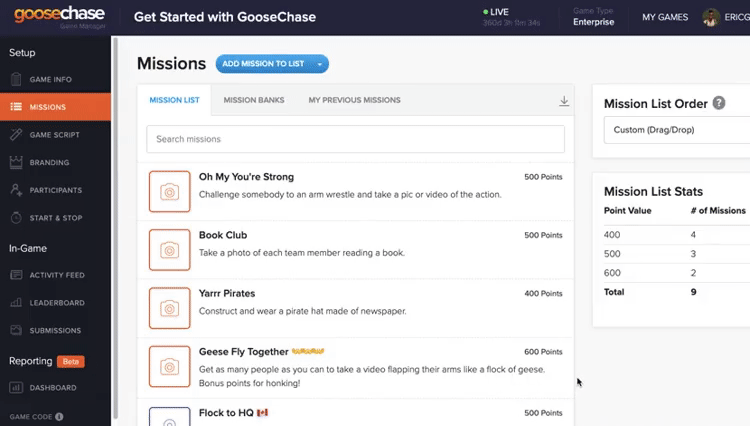Open Participants in sidebar
The width and height of the screenshot is (750, 426).
pyautogui.click(x=55, y=190)
